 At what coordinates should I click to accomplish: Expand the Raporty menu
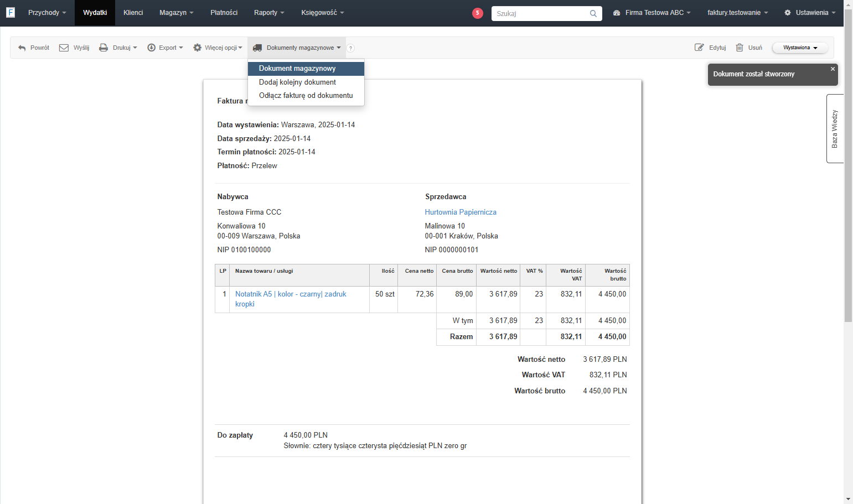click(x=269, y=13)
